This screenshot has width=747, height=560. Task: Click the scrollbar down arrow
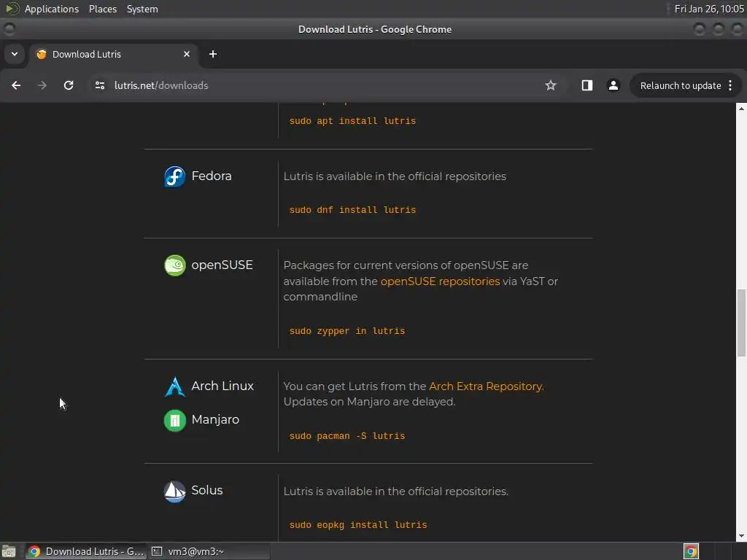(741, 536)
